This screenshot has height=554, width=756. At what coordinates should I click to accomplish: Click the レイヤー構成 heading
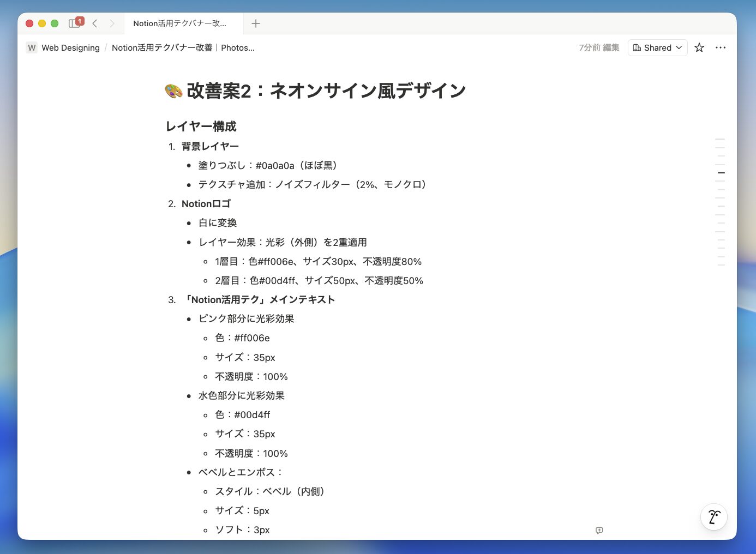coord(201,127)
